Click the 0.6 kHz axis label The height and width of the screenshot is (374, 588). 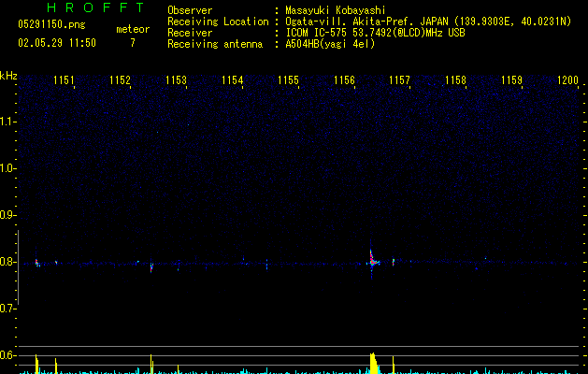7,355
